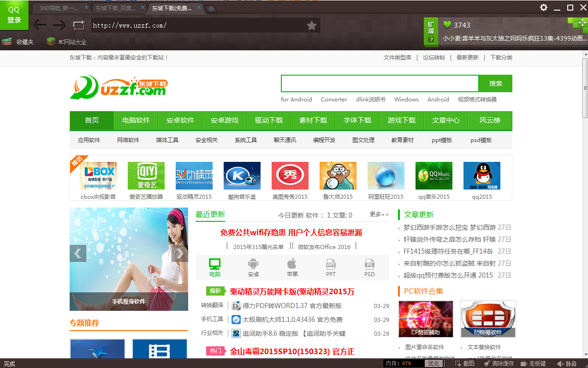Open 字体下载 navigation item

click(357, 120)
